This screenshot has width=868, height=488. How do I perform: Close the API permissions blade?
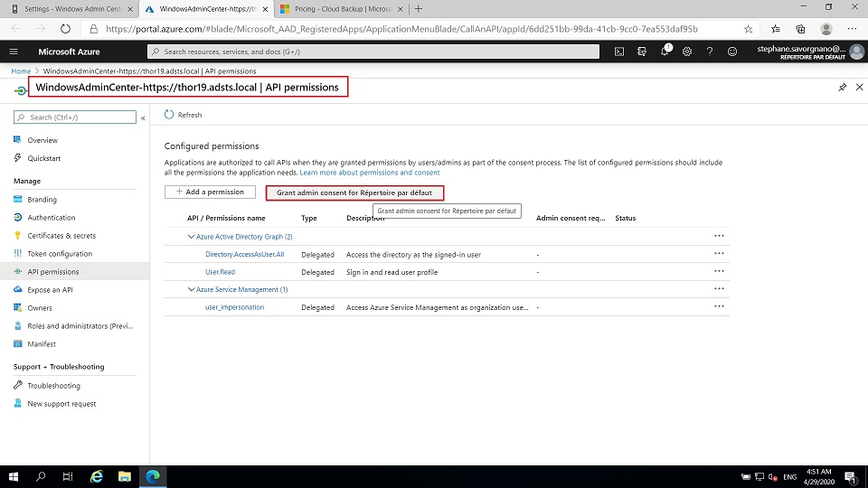859,87
